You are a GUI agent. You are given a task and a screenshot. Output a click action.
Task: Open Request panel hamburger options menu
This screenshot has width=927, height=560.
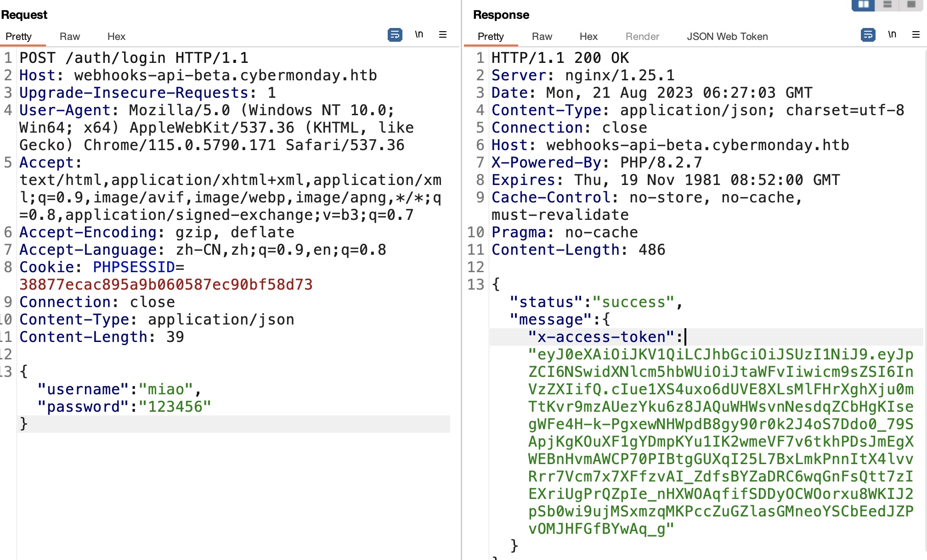pyautogui.click(x=443, y=35)
